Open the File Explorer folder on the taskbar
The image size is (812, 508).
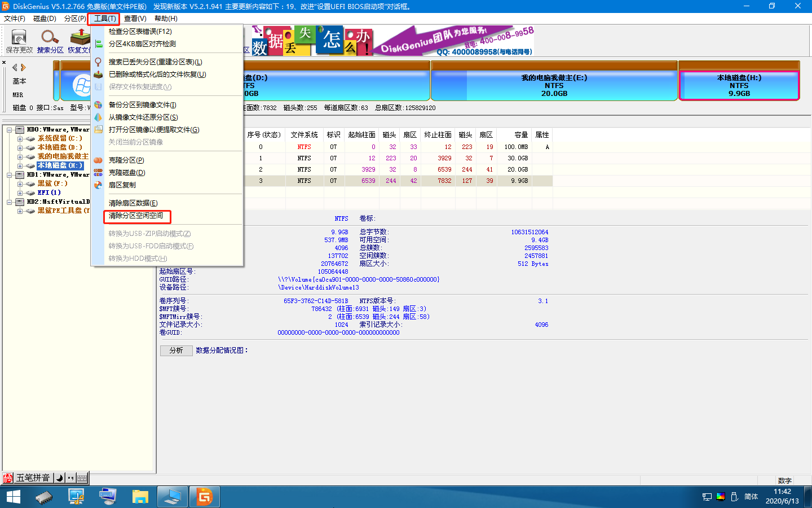140,497
